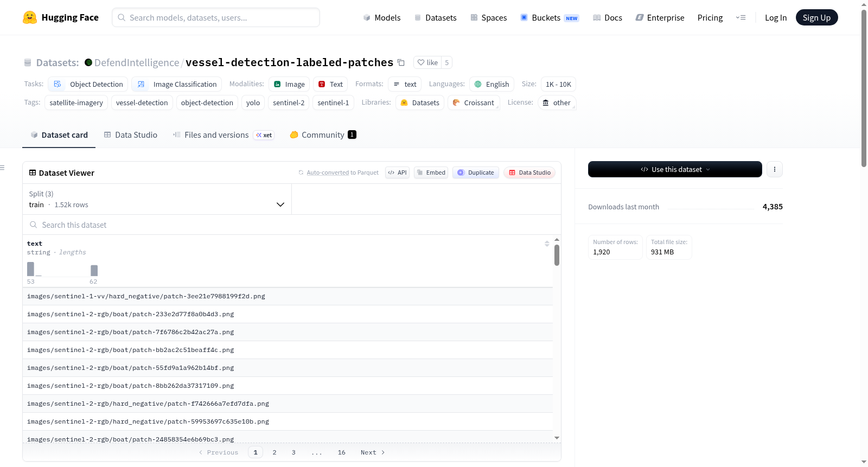Screen dimensions: 868x467
Task: Click the English language tag
Action: (x=492, y=84)
